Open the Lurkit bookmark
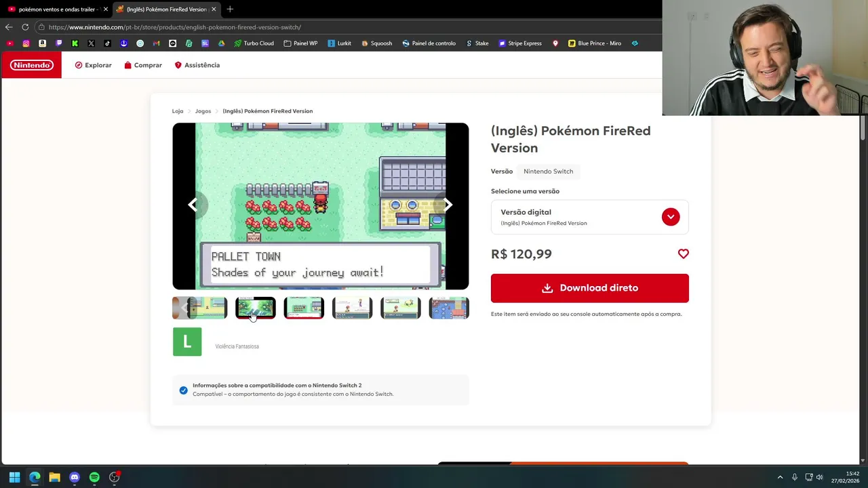This screenshot has width=868, height=488. tap(339, 43)
